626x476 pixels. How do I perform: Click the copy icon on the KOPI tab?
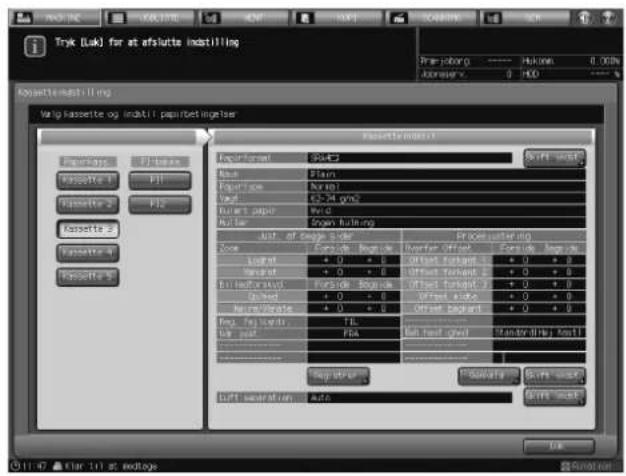click(305, 18)
